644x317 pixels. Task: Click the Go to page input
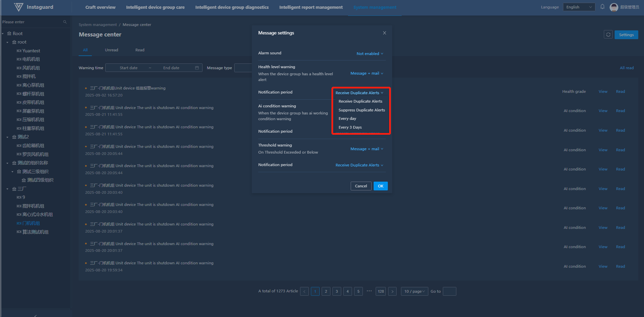tap(449, 291)
